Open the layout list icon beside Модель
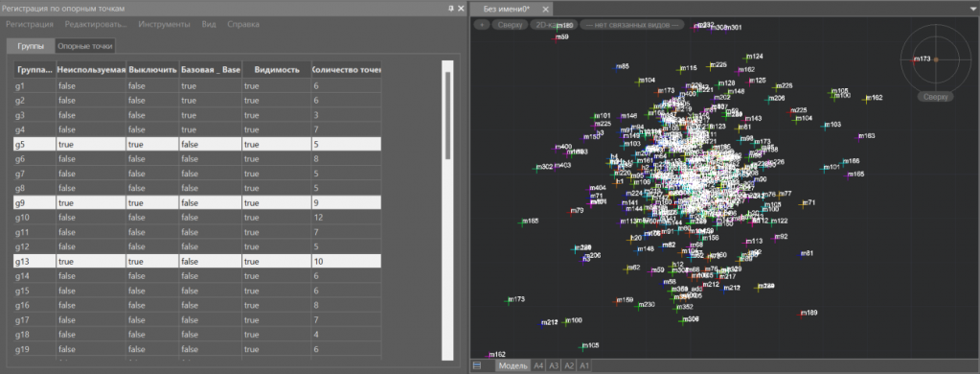Viewport: 980px width, 374px height. 477,365
